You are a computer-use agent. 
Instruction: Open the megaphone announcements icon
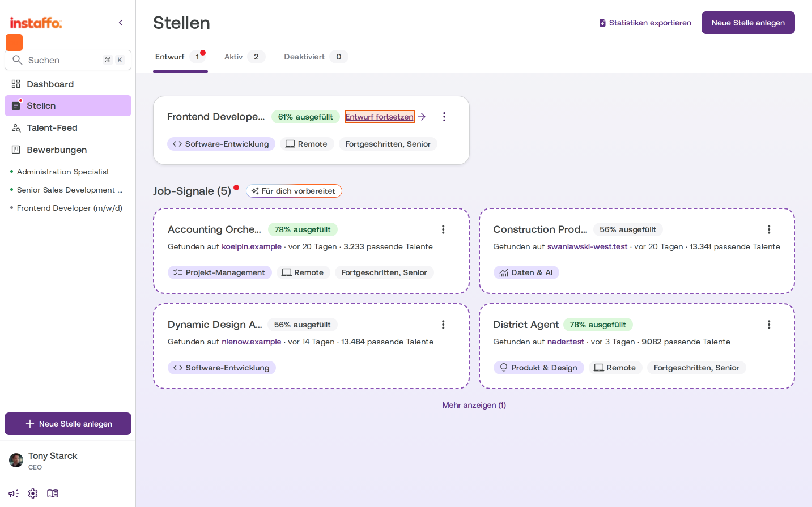point(14,493)
